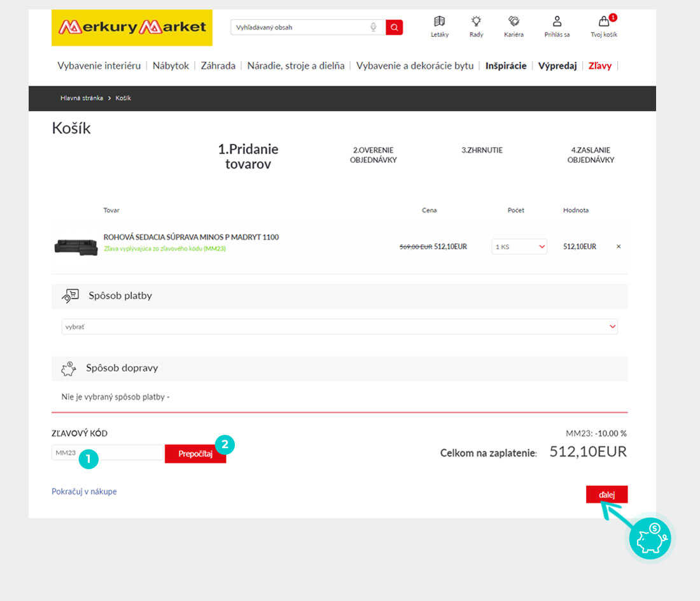Click the green MM23 discount note
The height and width of the screenshot is (601, 700).
(x=165, y=249)
